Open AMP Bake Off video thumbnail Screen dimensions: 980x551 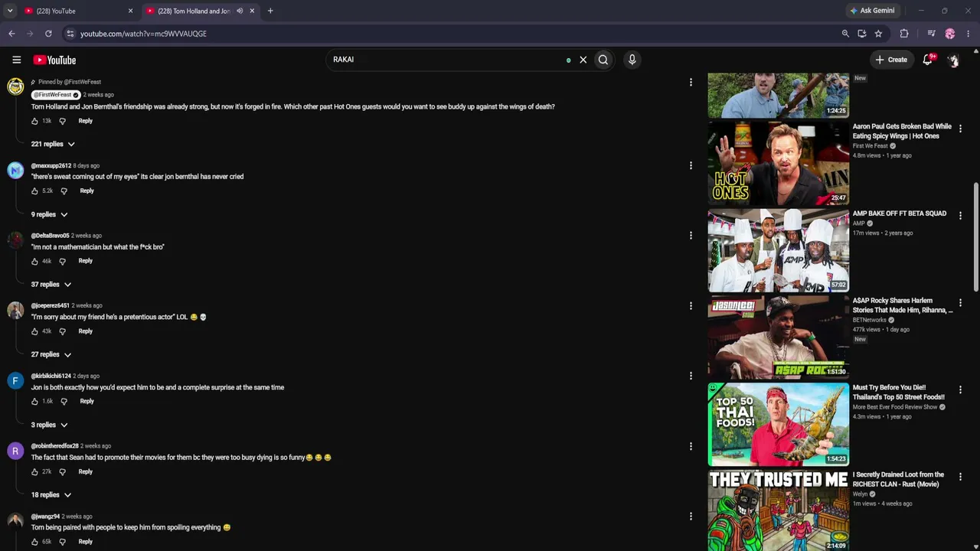point(779,250)
